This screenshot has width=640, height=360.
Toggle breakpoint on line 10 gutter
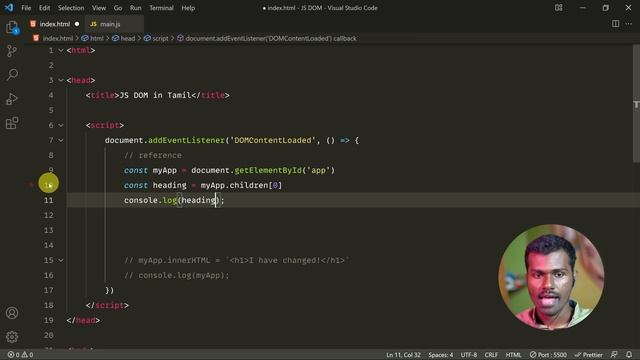click(x=32, y=185)
